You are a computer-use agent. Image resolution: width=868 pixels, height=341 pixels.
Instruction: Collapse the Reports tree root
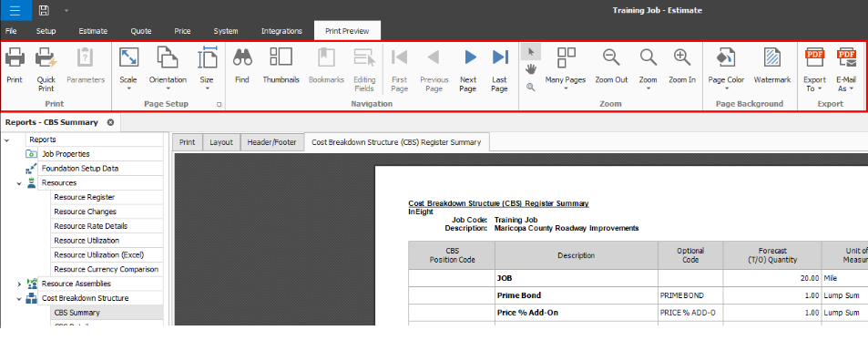point(6,139)
